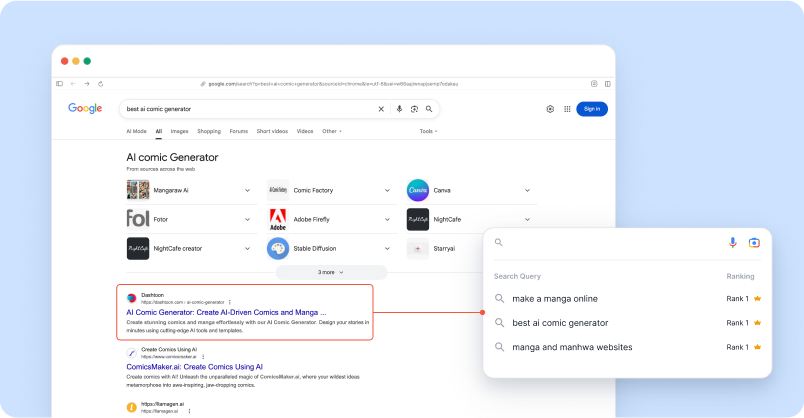Go back with the browser back arrow
Screen dimensions: 804x418
tap(73, 84)
